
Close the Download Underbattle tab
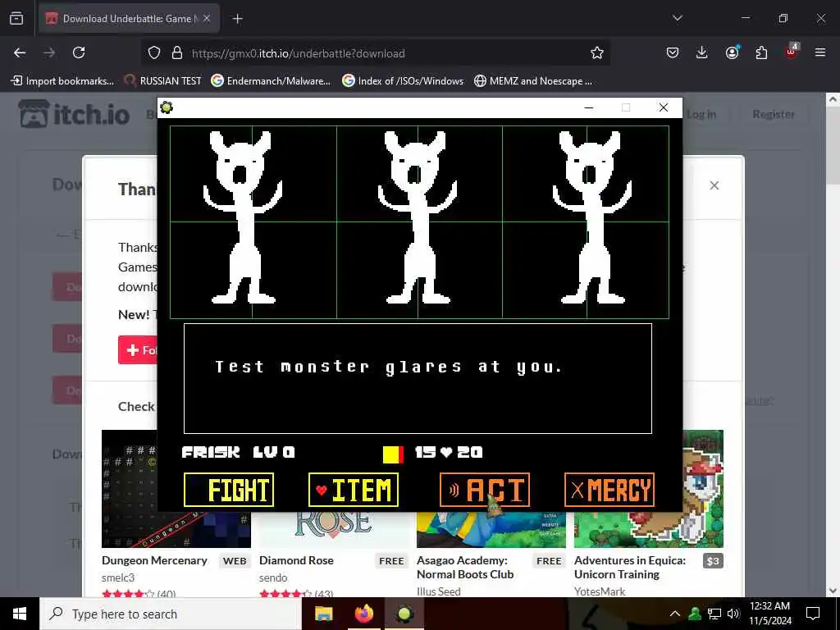(x=207, y=19)
